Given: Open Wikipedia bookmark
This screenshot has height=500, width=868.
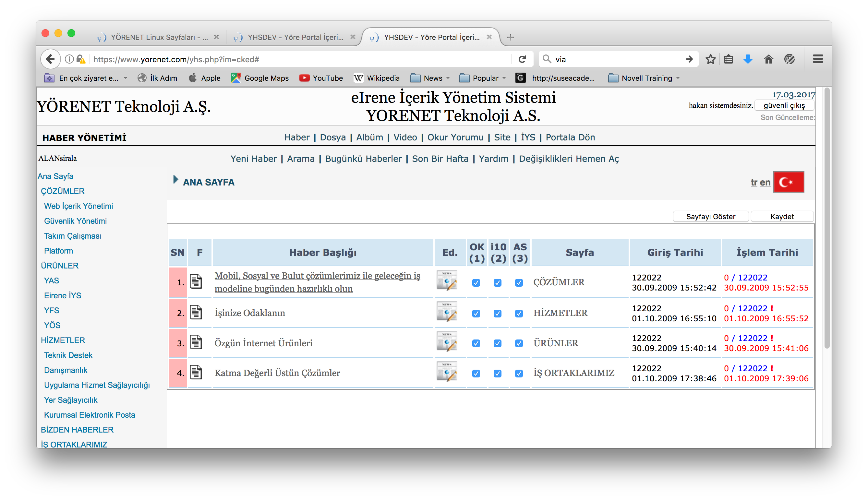Looking at the screenshot, I should [377, 78].
